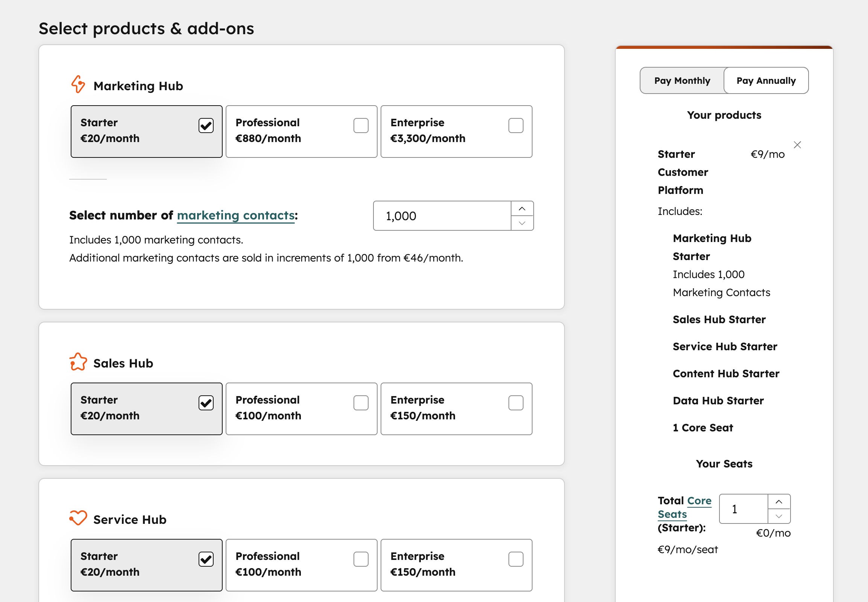This screenshot has width=868, height=602.
Task: Decrease marketing contacts using down arrow
Action: [x=522, y=223]
